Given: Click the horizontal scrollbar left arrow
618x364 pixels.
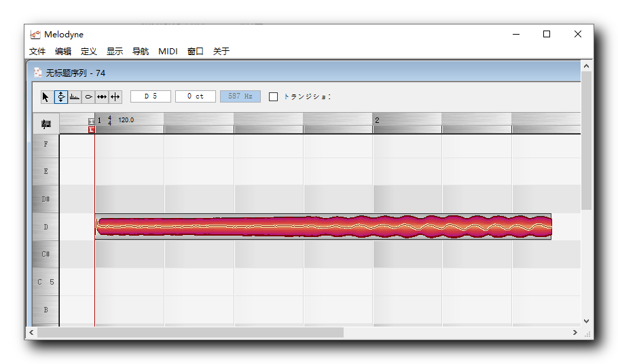Looking at the screenshot, I should click(31, 333).
